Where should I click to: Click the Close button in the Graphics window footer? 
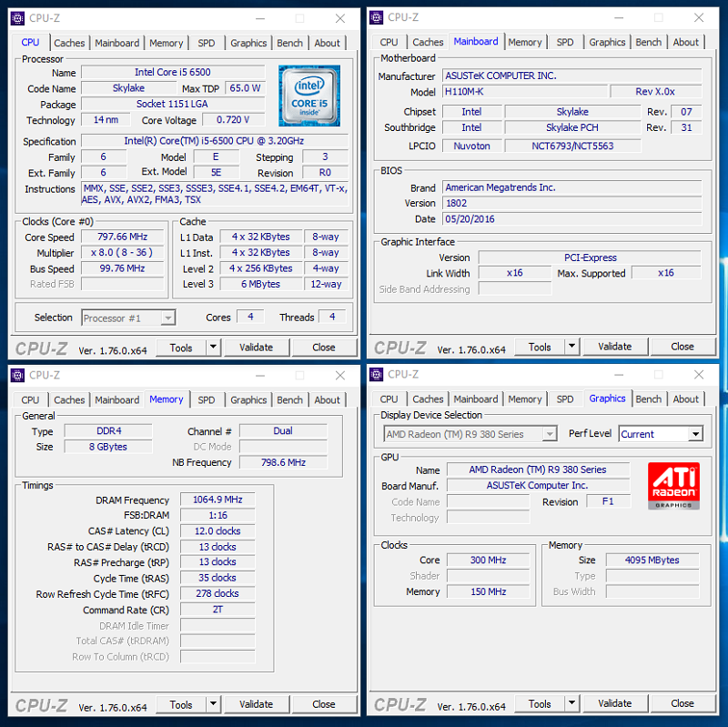682,703
